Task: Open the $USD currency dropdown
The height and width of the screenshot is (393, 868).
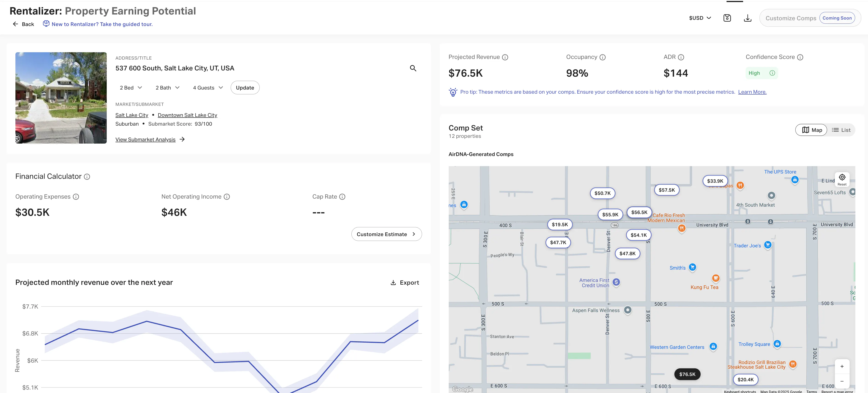Action: [x=700, y=18]
